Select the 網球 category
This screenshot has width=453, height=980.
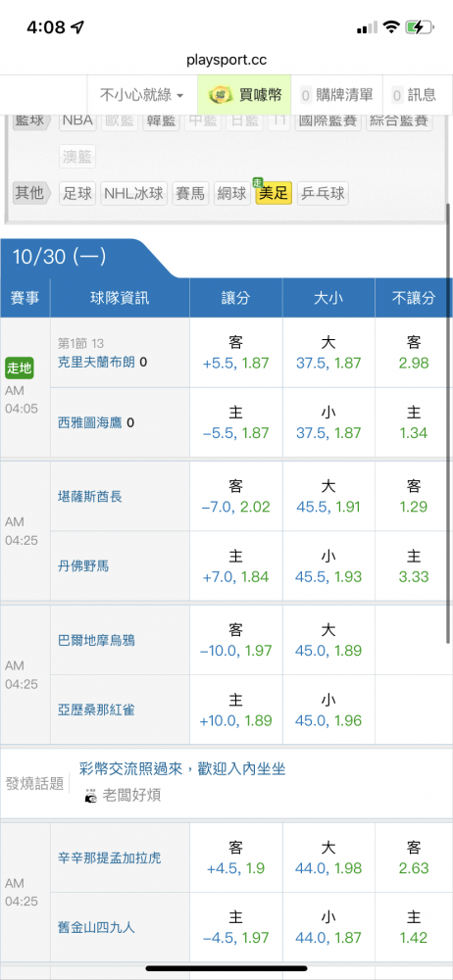point(232,193)
